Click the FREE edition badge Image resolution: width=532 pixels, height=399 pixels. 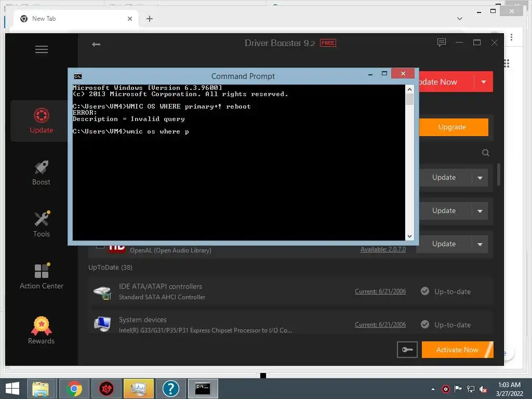328,43
